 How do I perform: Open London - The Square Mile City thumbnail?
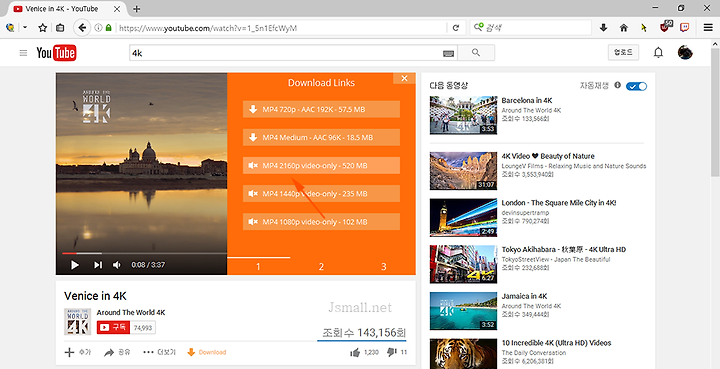pos(463,218)
